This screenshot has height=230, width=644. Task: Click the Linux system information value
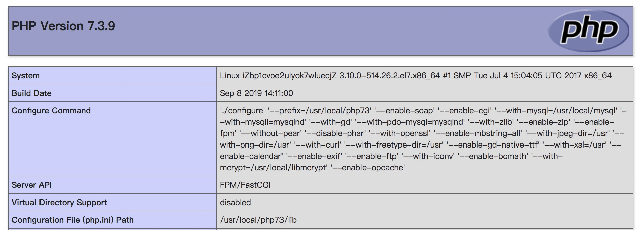click(x=415, y=76)
